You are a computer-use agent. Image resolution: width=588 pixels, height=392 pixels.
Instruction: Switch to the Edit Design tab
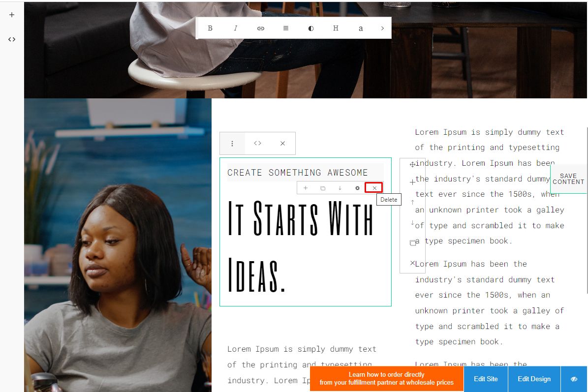[x=534, y=379]
